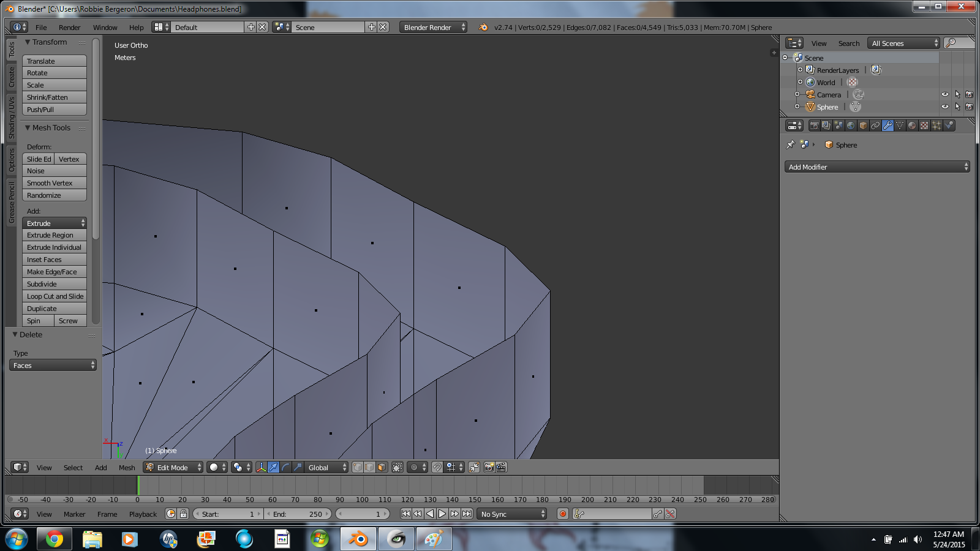Open the Physics properties tab
This screenshot has width=980, height=551.
click(949, 126)
